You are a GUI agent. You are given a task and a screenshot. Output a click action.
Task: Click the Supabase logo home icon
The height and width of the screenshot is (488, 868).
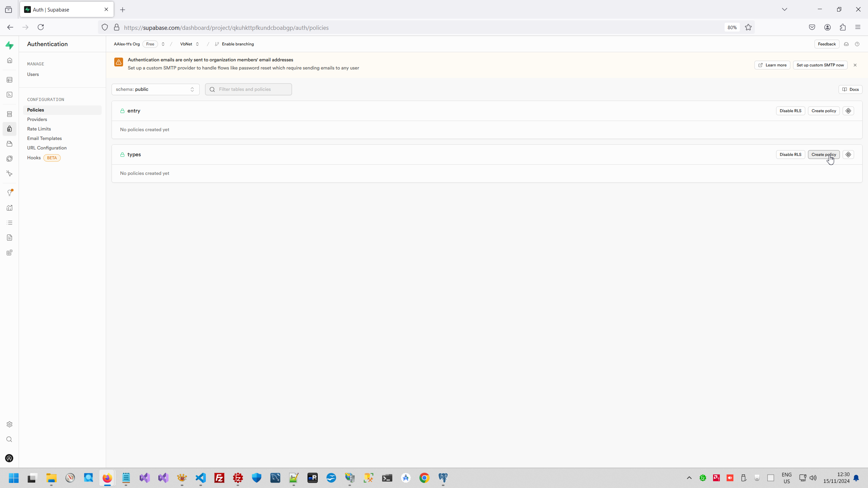click(9, 45)
